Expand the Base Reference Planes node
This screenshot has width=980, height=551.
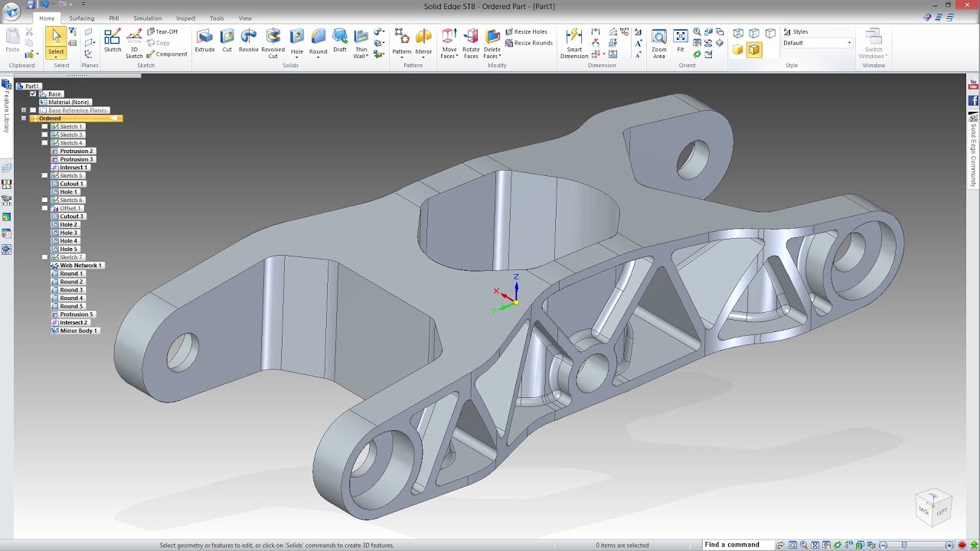tap(24, 110)
